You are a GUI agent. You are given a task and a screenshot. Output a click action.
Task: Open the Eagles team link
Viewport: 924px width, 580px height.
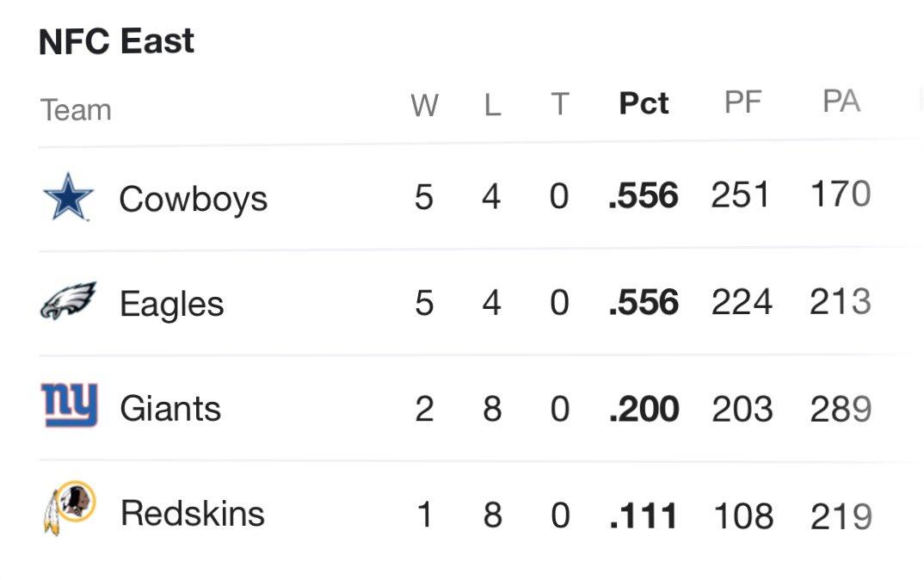(x=171, y=304)
